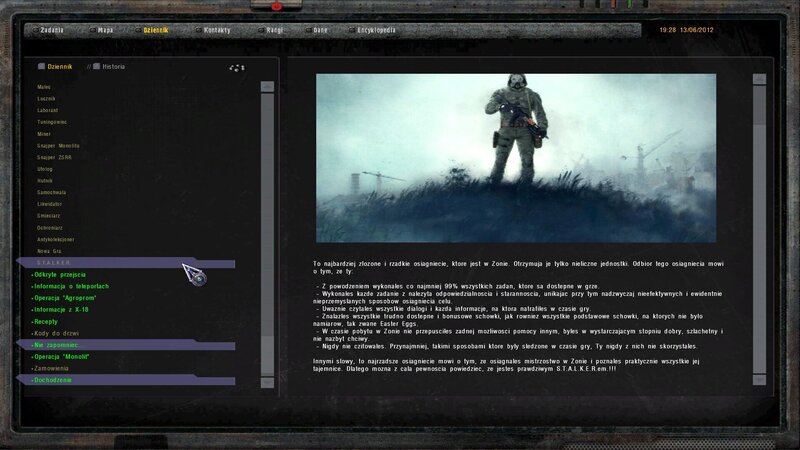Select the Ufolog entry
Viewport: 800px width, 450px height.
(x=45, y=169)
